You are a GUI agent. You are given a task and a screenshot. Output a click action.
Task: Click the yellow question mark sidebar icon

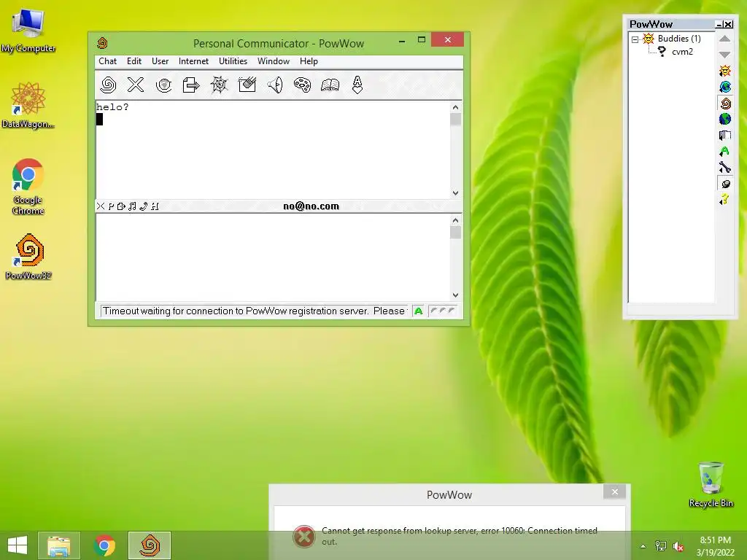[x=724, y=200]
